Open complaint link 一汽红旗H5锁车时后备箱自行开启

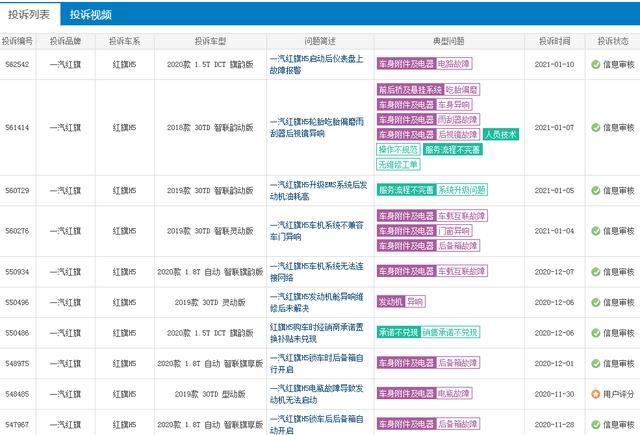pyautogui.click(x=316, y=364)
